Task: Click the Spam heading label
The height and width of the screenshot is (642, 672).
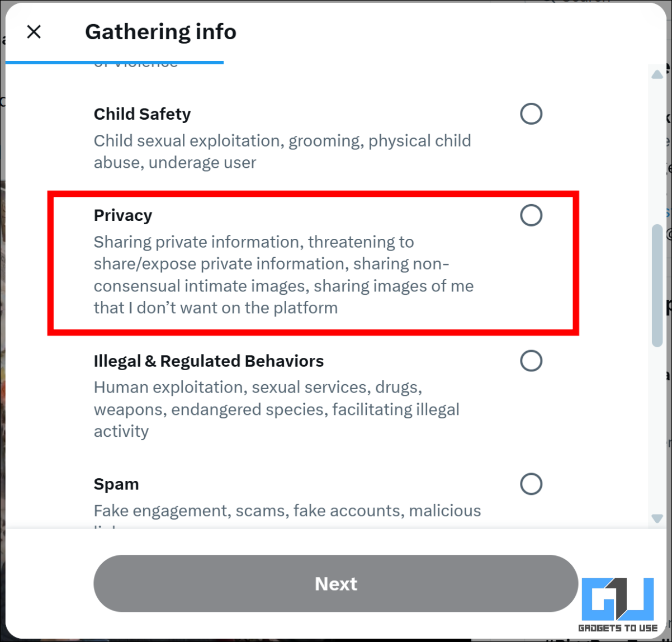Action: tap(116, 483)
